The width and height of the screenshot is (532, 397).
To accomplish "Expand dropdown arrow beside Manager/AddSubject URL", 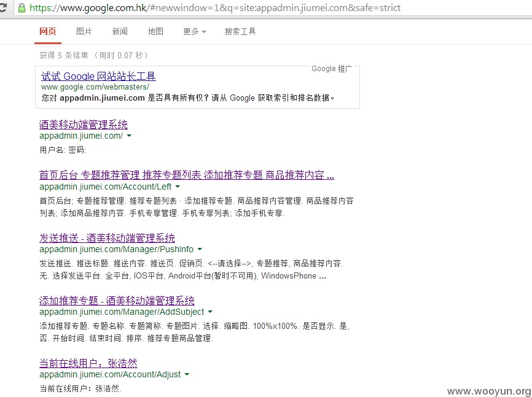I will [210, 312].
